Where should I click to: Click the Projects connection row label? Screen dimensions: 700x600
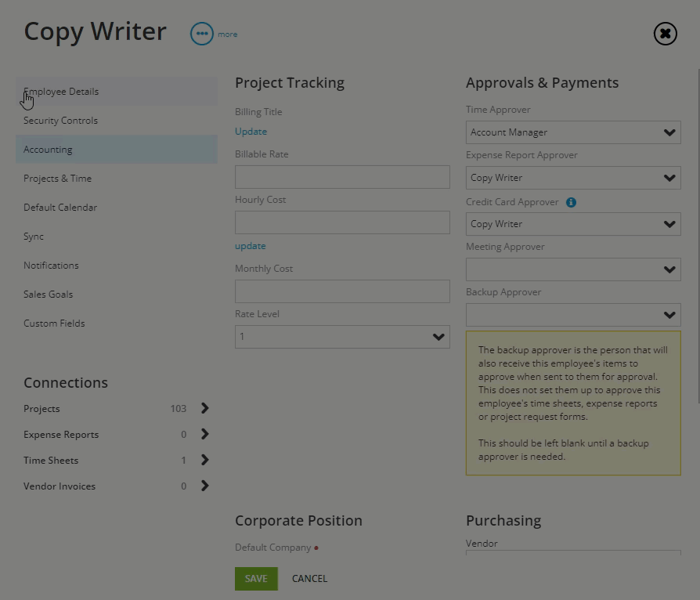(x=41, y=409)
